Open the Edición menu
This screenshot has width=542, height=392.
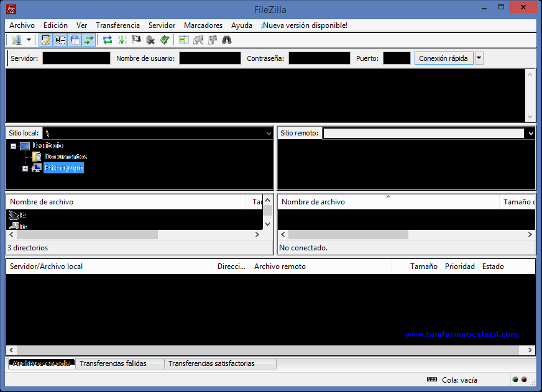point(56,25)
